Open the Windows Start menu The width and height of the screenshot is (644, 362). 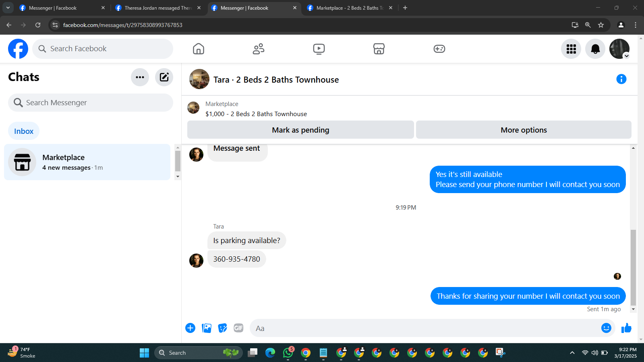click(144, 353)
